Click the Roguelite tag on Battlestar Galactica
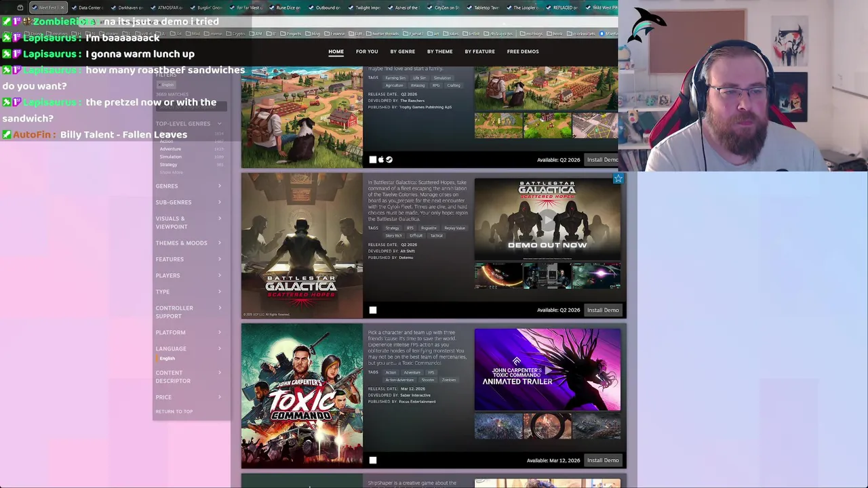The image size is (868, 488). point(429,228)
